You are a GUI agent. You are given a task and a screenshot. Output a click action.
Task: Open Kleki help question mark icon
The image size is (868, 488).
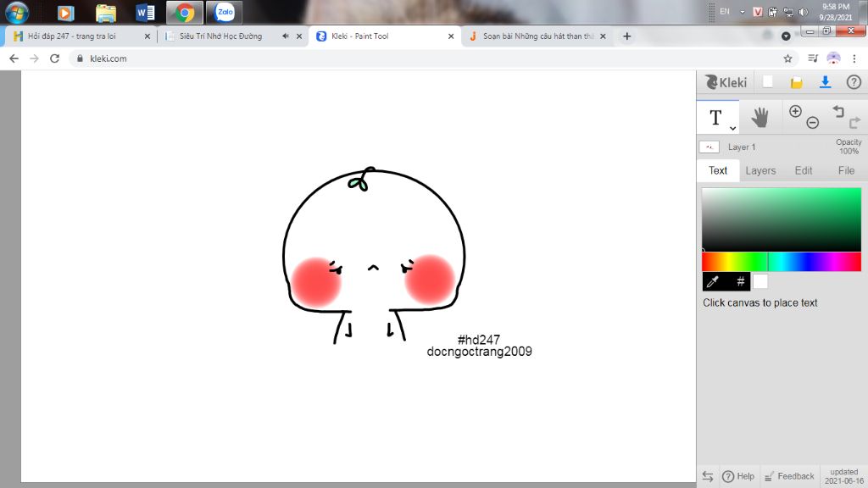[854, 82]
